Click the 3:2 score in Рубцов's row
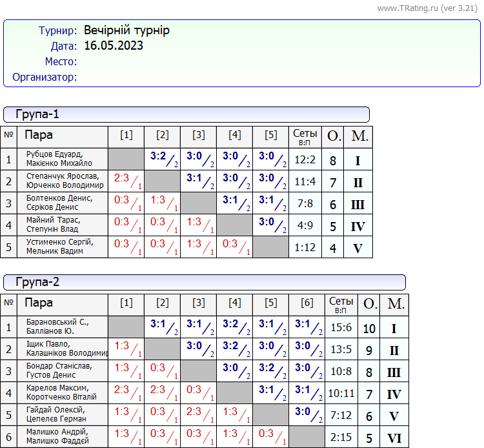The image size is (484, 448). click(x=159, y=156)
